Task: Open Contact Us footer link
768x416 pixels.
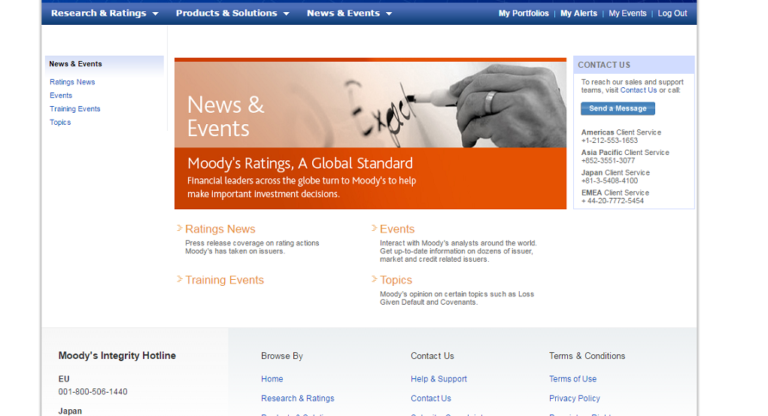Action: tap(431, 398)
